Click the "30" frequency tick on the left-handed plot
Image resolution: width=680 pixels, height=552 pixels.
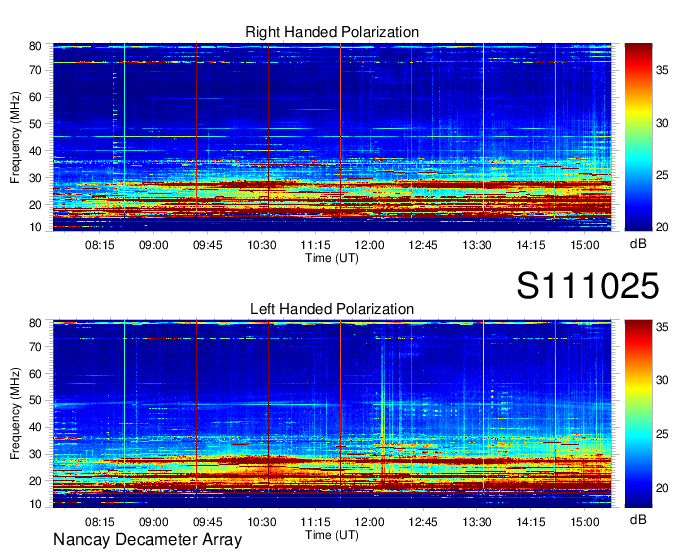point(35,454)
